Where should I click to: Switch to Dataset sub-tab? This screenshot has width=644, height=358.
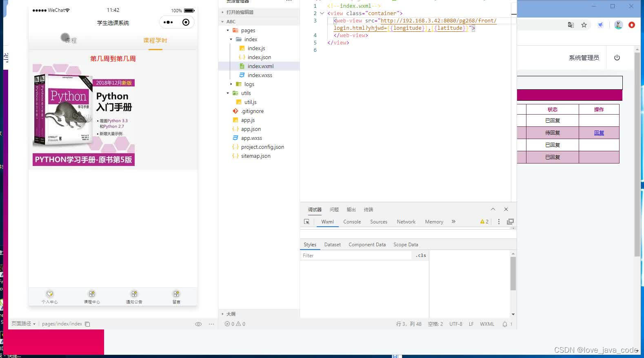pyautogui.click(x=333, y=245)
